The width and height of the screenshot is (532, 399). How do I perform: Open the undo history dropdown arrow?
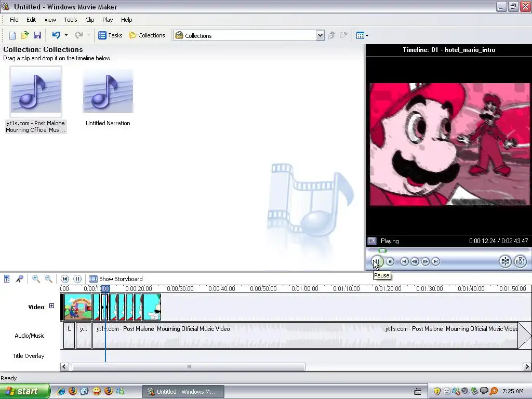click(x=66, y=35)
